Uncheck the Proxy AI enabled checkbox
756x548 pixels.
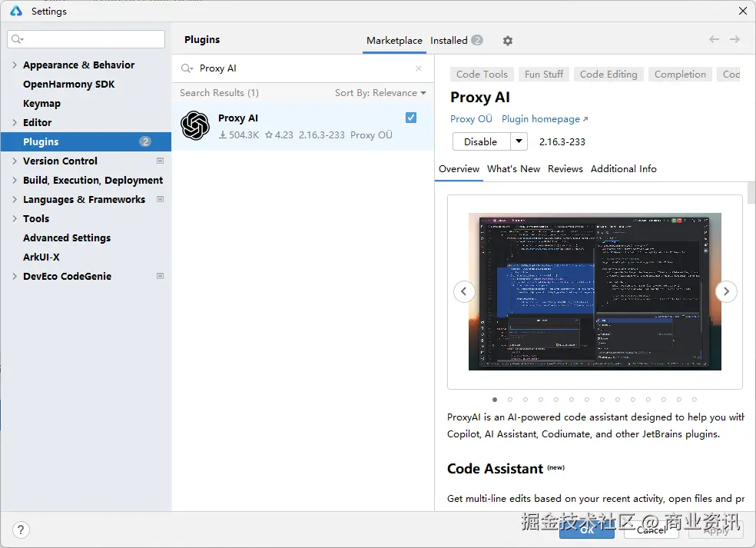point(411,118)
